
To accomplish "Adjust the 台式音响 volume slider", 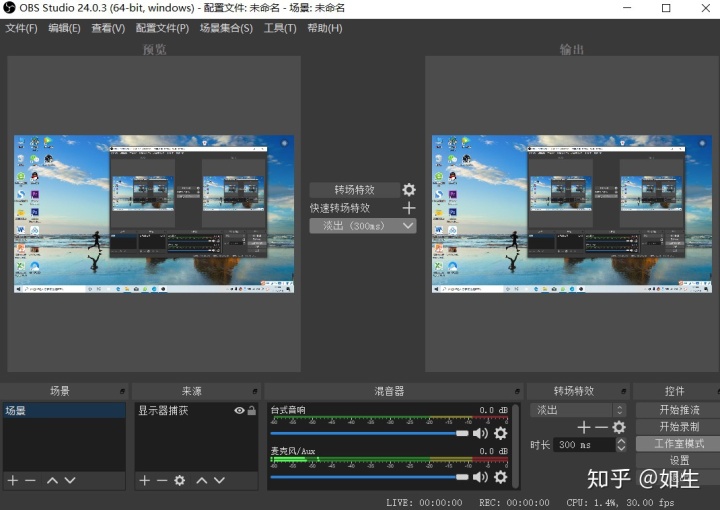I will pyautogui.click(x=369, y=433).
